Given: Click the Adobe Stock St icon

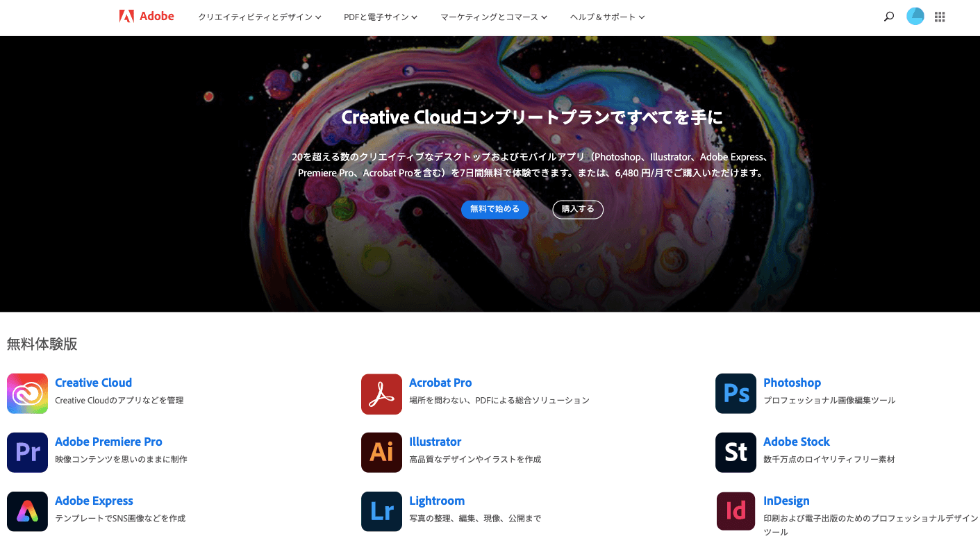Looking at the screenshot, I should click(x=736, y=453).
